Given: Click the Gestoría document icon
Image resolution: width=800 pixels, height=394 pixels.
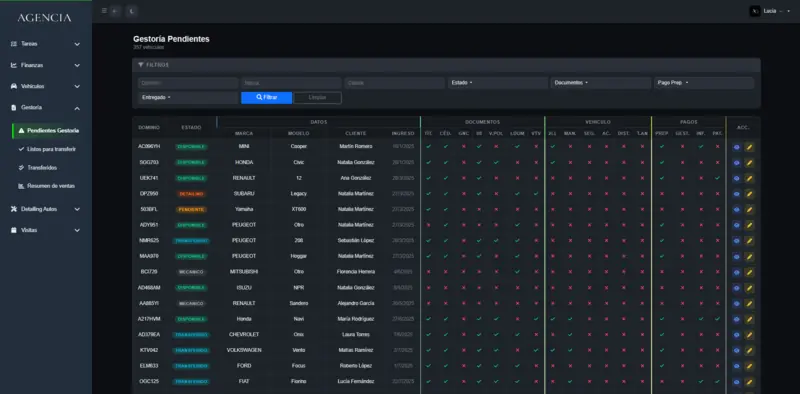Looking at the screenshot, I should point(14,108).
